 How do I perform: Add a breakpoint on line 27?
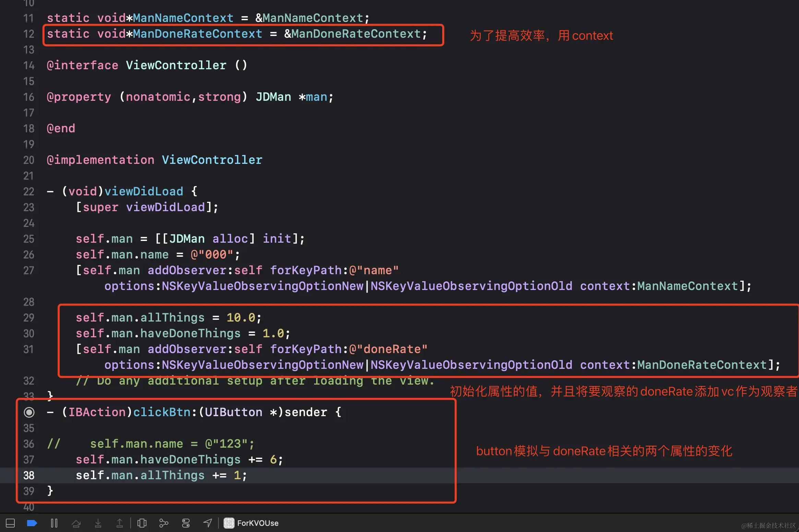29,270
